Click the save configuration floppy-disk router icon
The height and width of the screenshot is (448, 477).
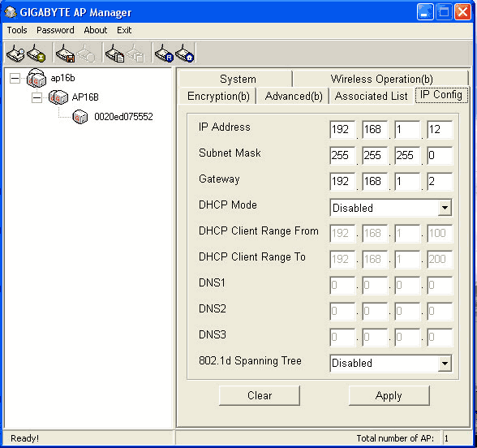(66, 54)
